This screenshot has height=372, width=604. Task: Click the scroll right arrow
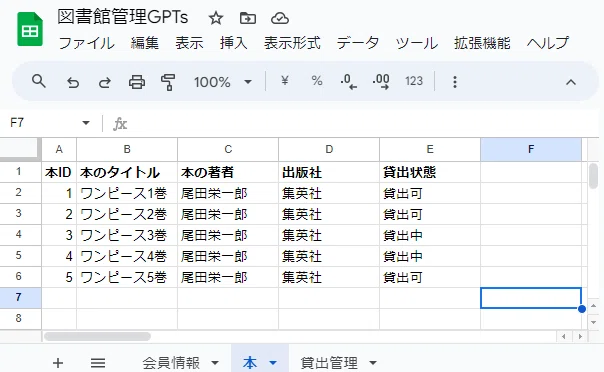point(580,337)
